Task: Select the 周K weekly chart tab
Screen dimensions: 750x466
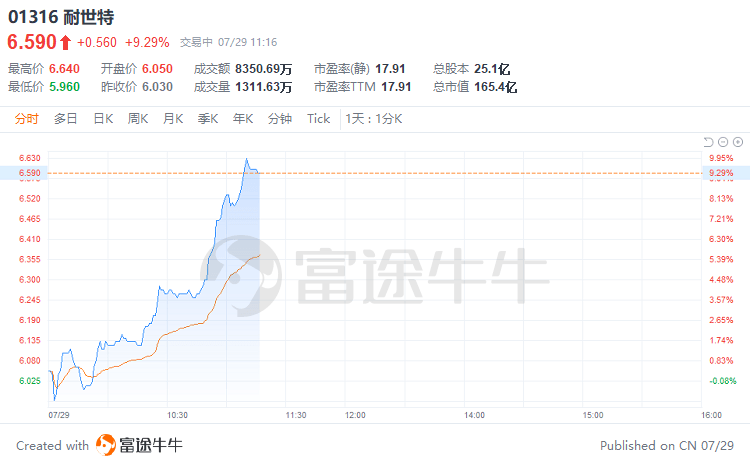Action: click(x=138, y=119)
